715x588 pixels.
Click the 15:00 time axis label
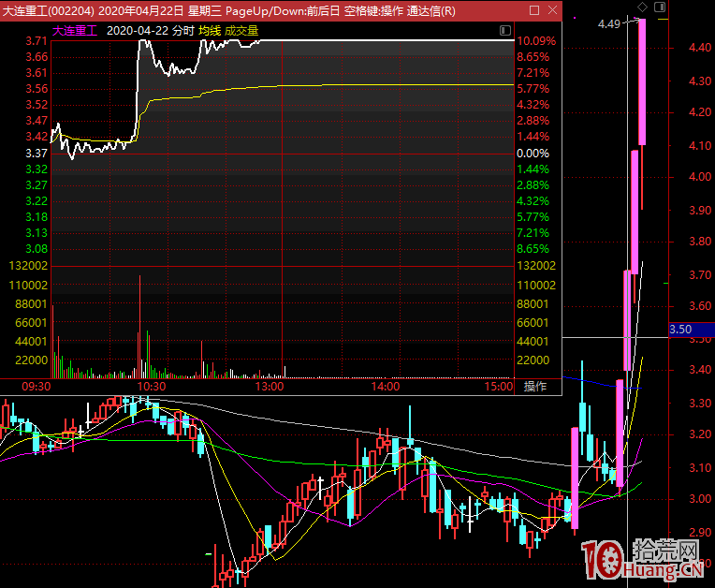coord(499,387)
